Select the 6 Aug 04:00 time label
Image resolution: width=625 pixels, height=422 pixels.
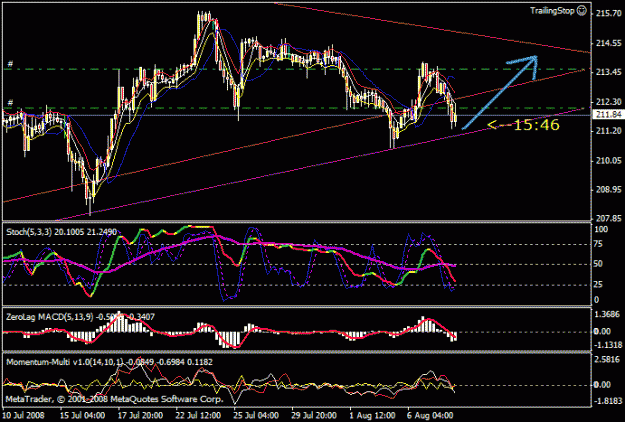[x=430, y=416]
